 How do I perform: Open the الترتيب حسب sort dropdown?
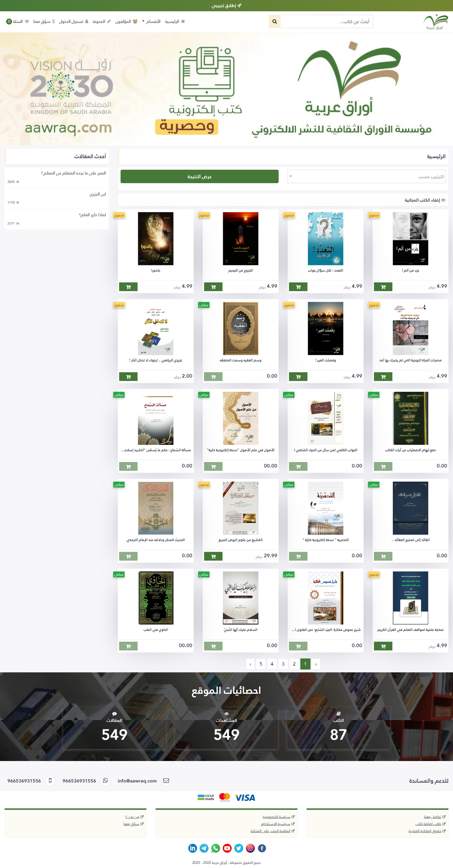366,177
